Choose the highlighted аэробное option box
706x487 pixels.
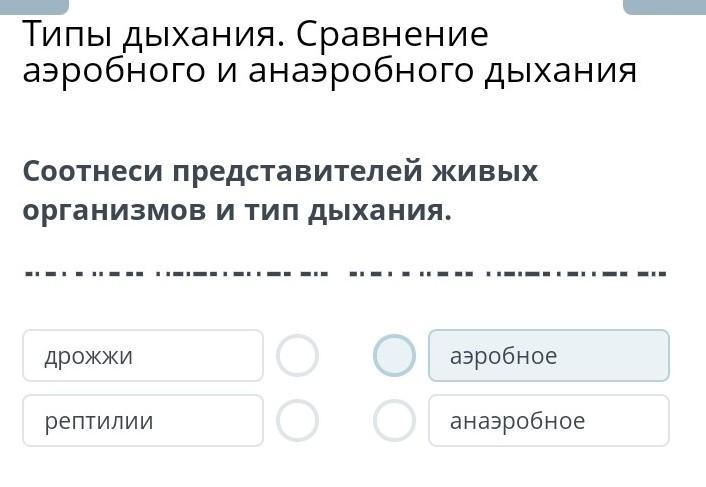548,356
